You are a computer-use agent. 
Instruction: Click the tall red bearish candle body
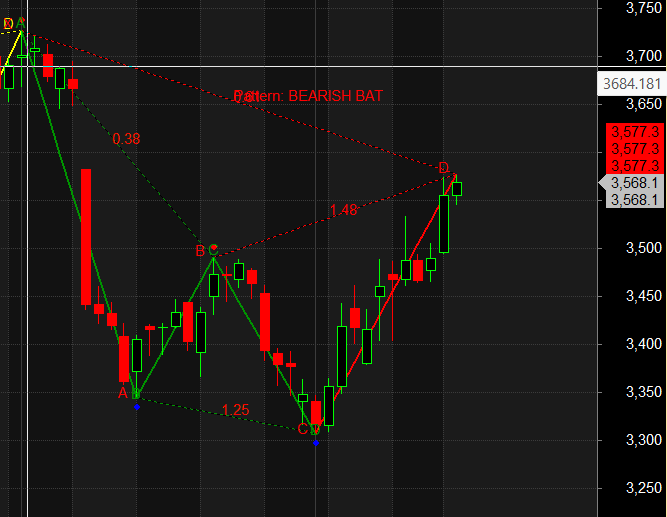pos(86,236)
